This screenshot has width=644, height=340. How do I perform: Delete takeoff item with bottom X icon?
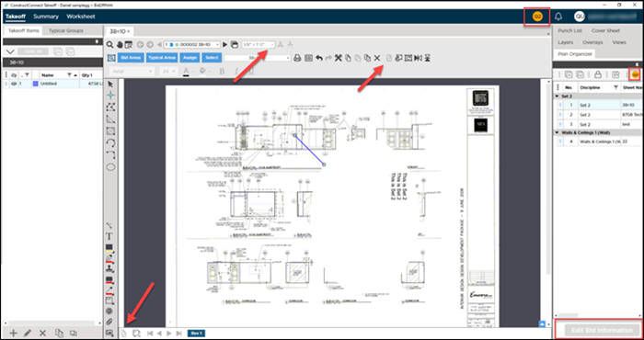[42, 333]
